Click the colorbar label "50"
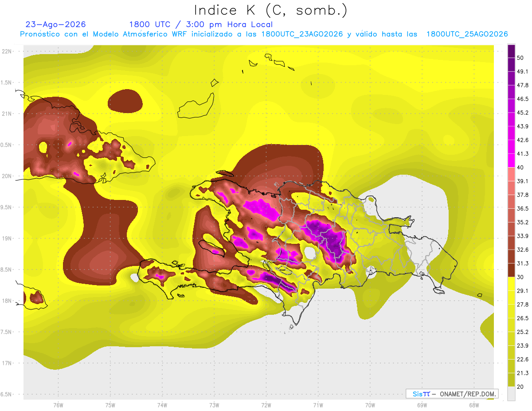Viewport: 532px width, 411px height. tap(520, 58)
